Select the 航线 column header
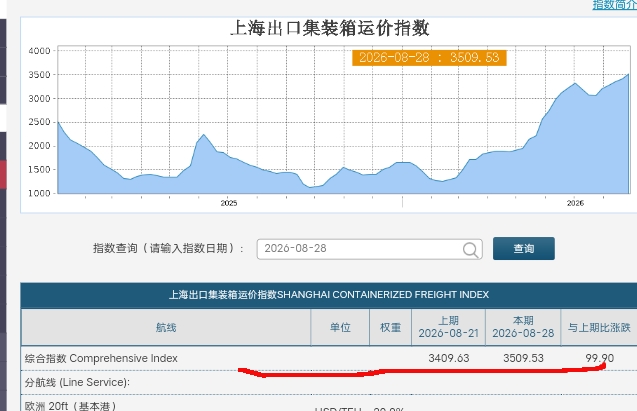 click(166, 327)
